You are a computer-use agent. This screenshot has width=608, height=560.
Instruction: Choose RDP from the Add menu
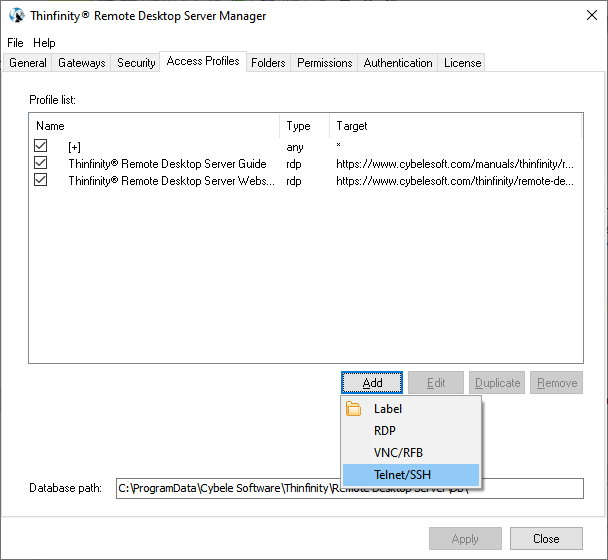tap(411, 430)
